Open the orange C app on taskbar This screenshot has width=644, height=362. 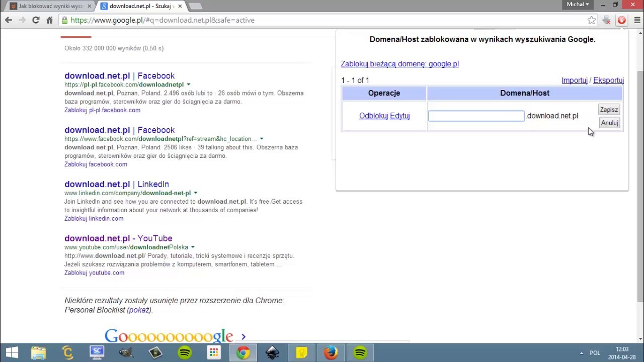click(x=67, y=352)
